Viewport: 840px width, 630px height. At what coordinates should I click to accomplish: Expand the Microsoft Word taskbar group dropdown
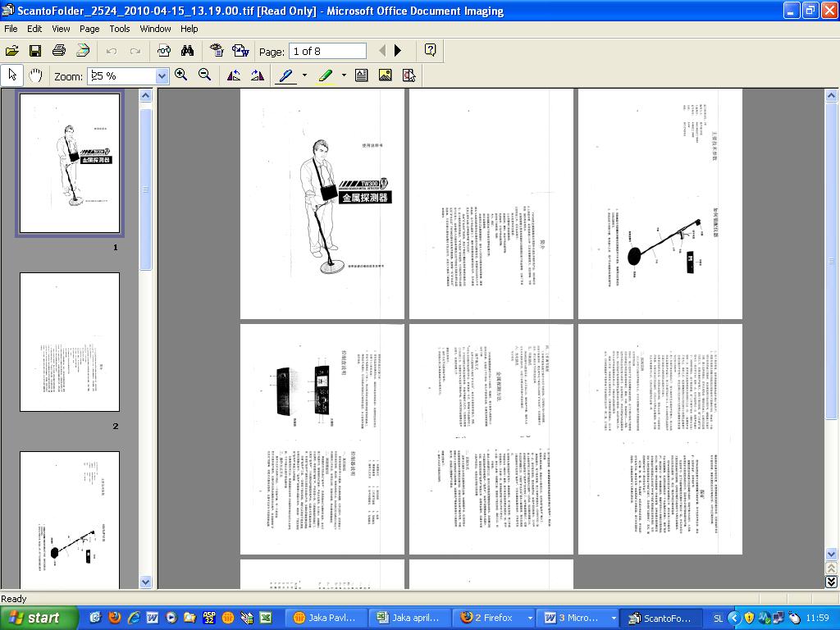pos(614,619)
